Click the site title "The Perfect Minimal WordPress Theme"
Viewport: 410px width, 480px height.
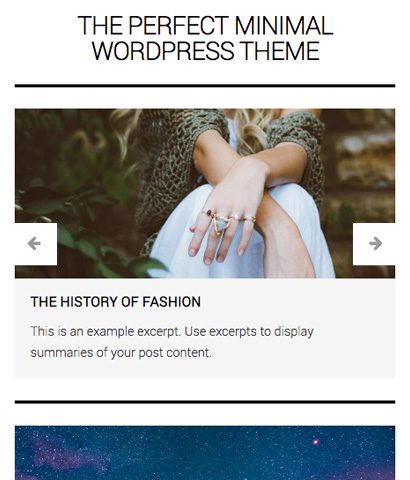point(205,38)
